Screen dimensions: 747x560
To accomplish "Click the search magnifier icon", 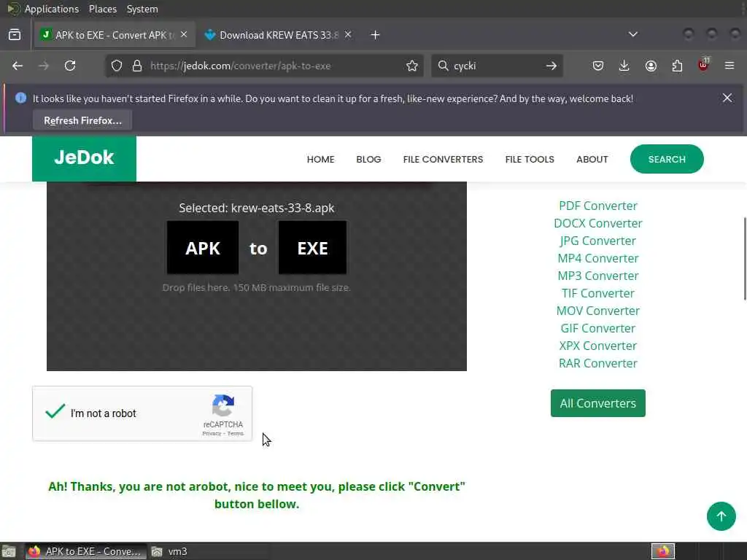I will pos(443,66).
